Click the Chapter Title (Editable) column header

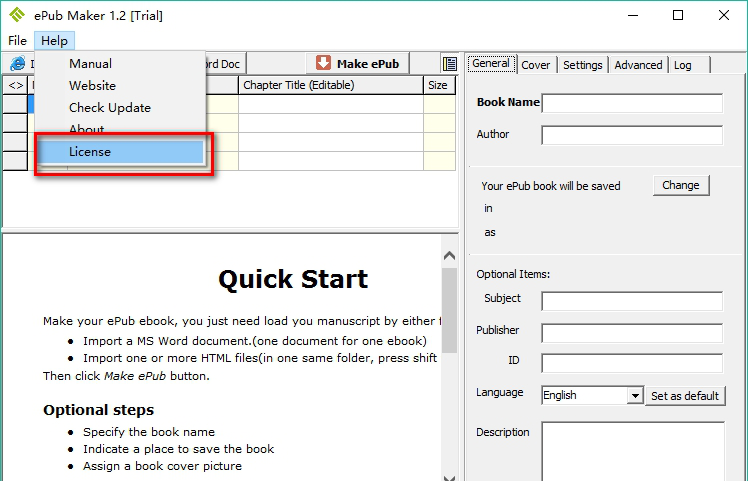(x=331, y=85)
